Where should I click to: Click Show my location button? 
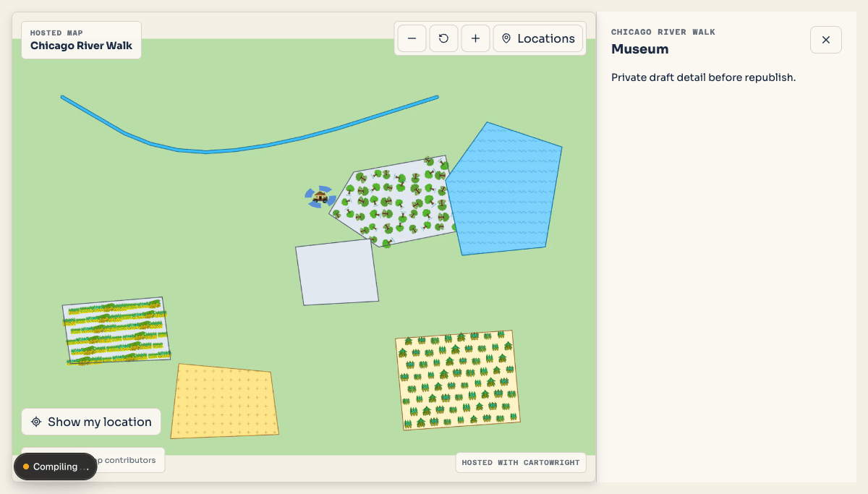[91, 422]
